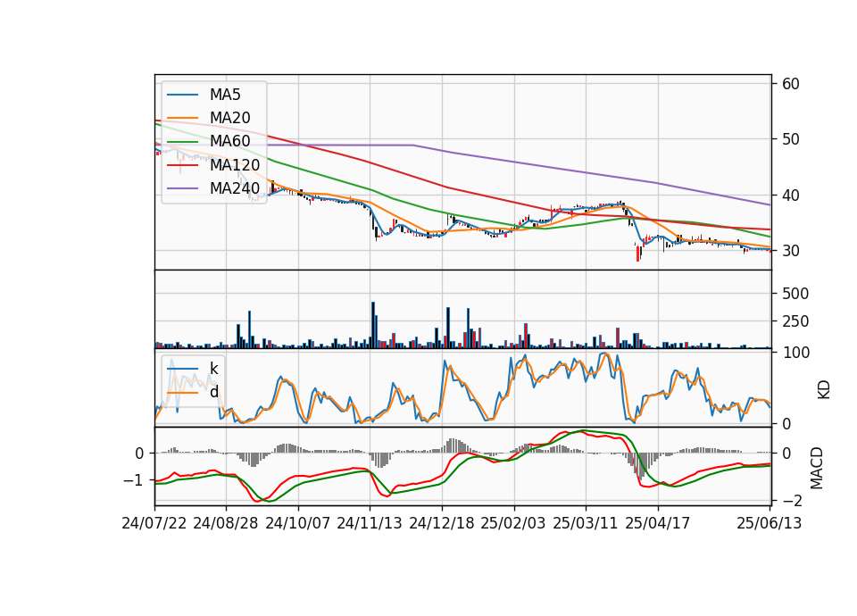Click the KD axis title
857x616 pixels.
click(x=823, y=390)
